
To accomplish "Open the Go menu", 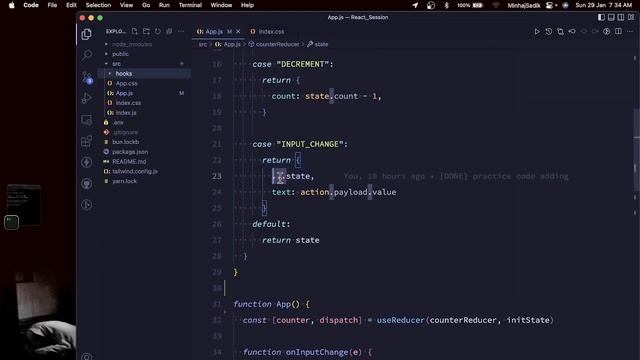I will (x=146, y=5).
